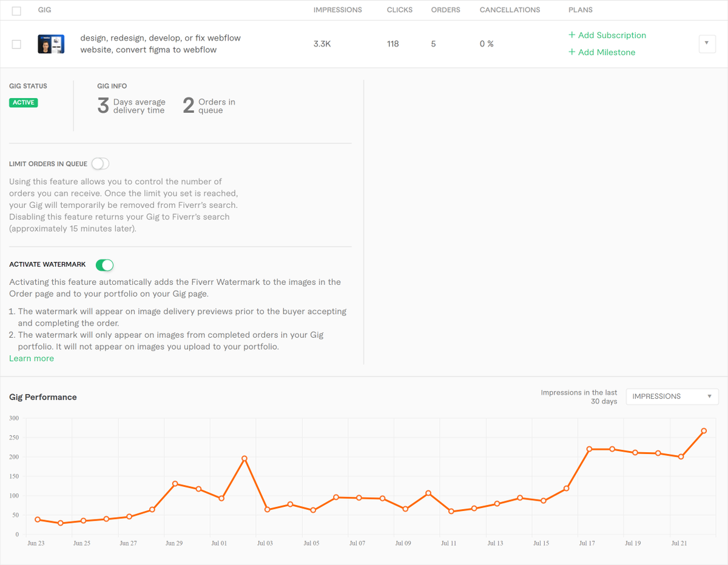
Task: Click Add Milestone link
Action: tap(602, 52)
